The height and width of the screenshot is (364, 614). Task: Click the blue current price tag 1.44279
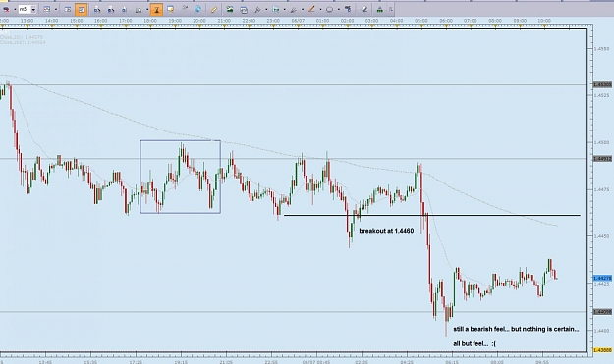602,278
